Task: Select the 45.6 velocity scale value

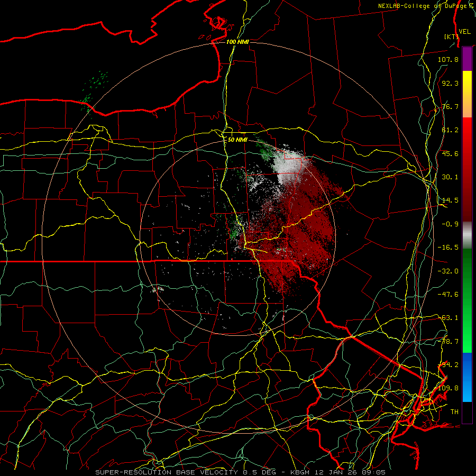Action: pos(450,153)
